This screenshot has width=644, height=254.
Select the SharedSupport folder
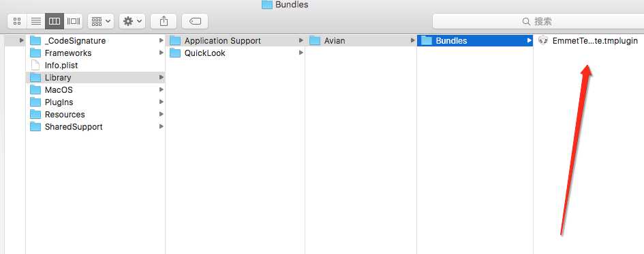tap(95, 127)
